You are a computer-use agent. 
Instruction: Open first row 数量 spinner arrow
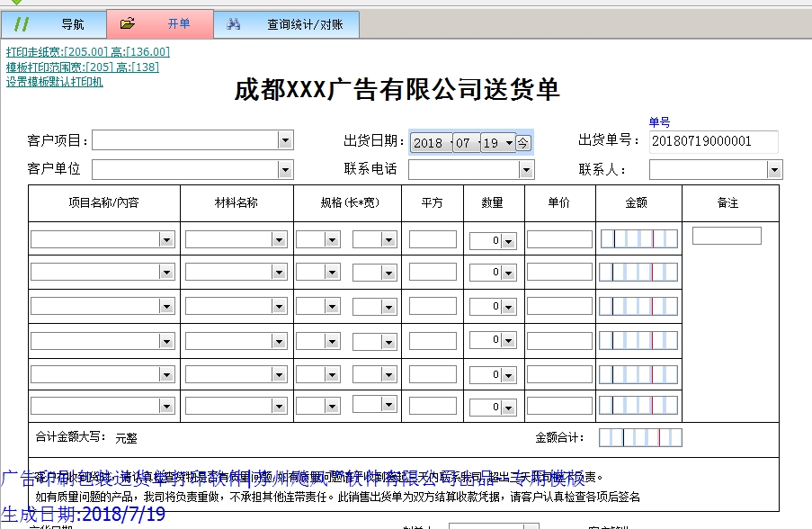point(508,240)
